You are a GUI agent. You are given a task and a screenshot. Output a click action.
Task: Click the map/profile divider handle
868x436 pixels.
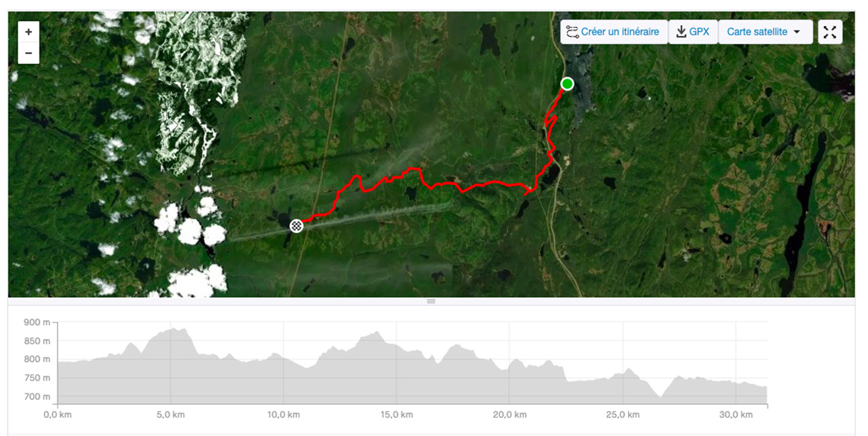431,301
